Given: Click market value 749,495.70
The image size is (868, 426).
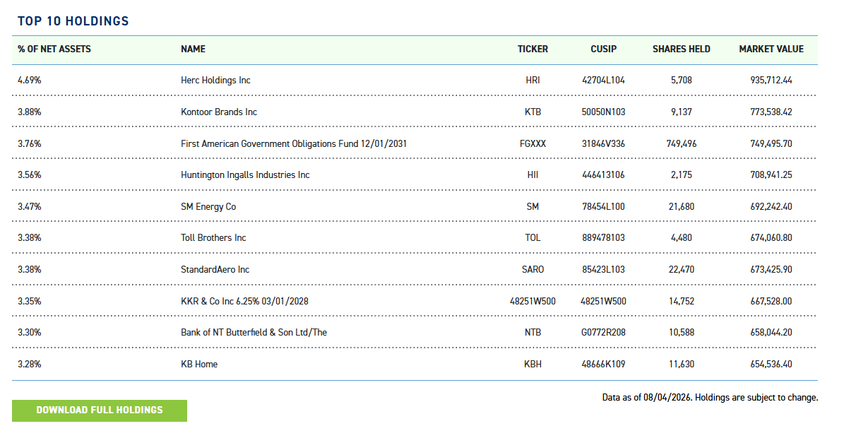Looking at the screenshot, I should pos(771,143).
